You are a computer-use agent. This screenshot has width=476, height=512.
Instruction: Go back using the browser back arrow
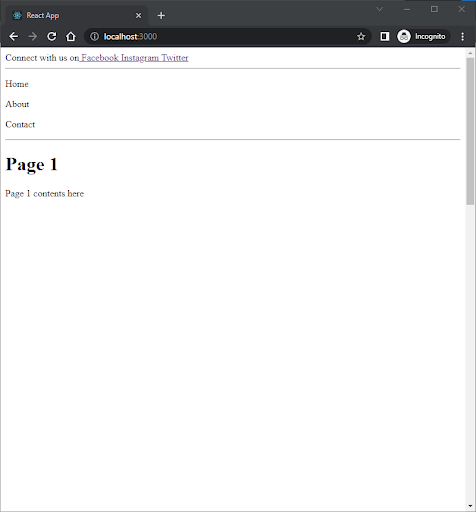[x=14, y=36]
